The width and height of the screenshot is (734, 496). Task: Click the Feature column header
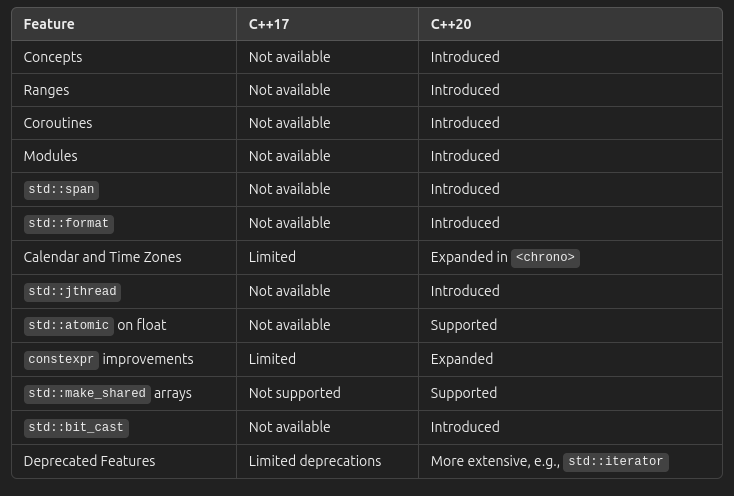[49, 24]
